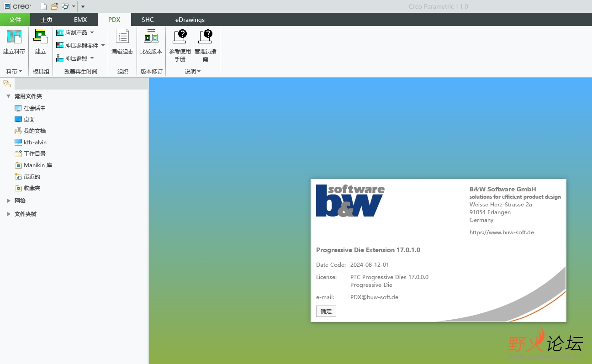The height and width of the screenshot is (364, 592).
Task: Expand the 说明 group overflow menu
Action: [x=193, y=72]
